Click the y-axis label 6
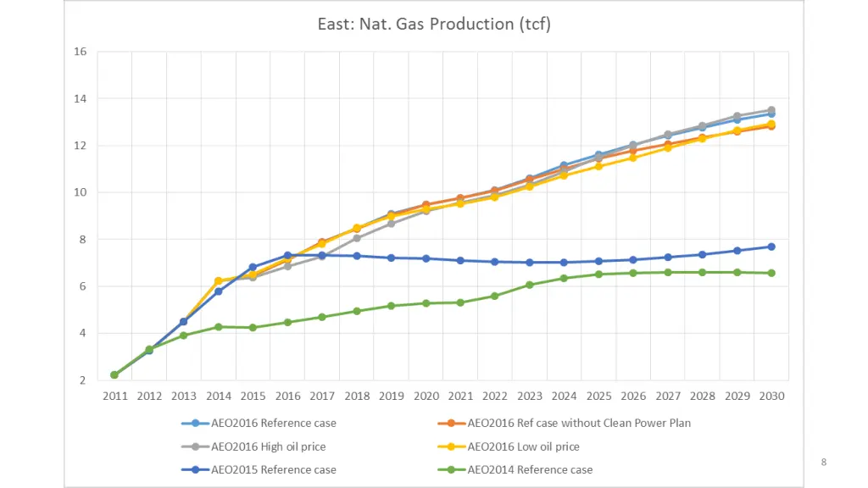Viewport: 868px width, 488px height. (83, 286)
